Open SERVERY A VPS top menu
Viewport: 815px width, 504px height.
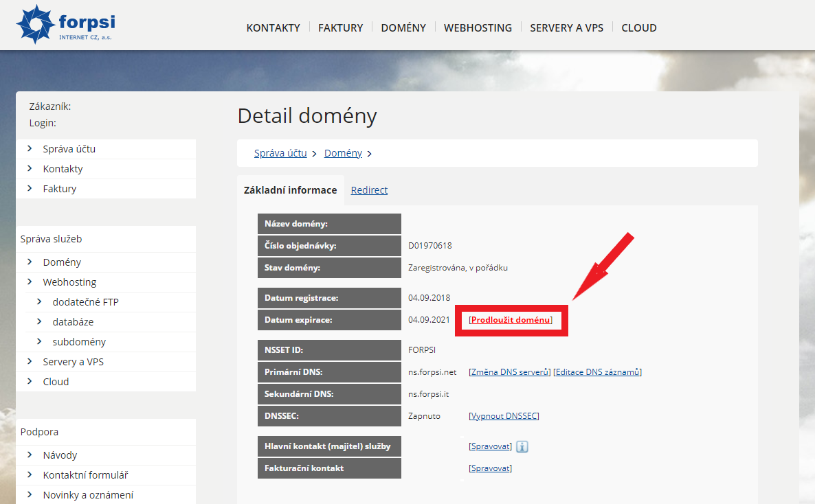(x=566, y=27)
